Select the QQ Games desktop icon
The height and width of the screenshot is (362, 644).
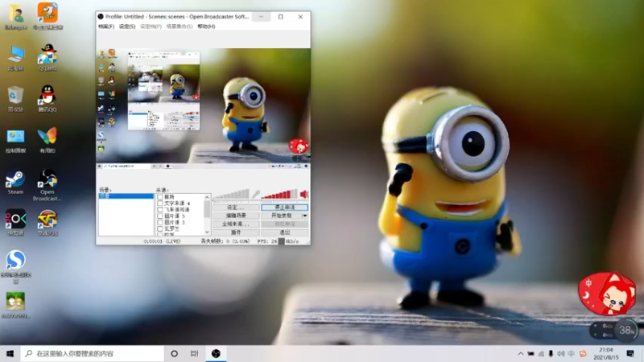tap(47, 57)
